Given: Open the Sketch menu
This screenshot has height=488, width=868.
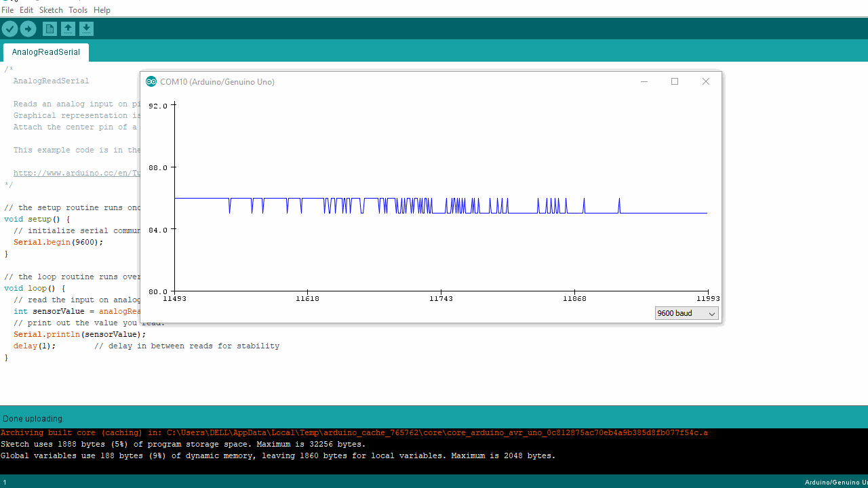Looking at the screenshot, I should 51,10.
